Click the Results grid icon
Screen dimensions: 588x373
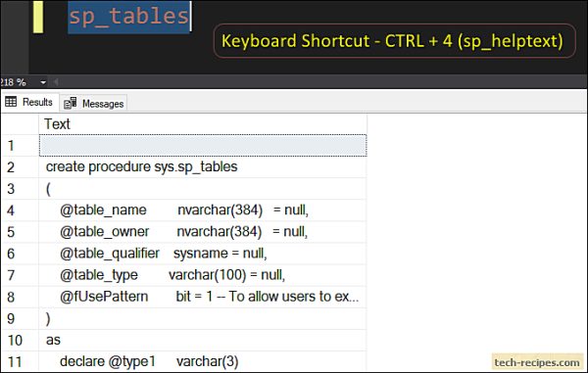pos(11,102)
